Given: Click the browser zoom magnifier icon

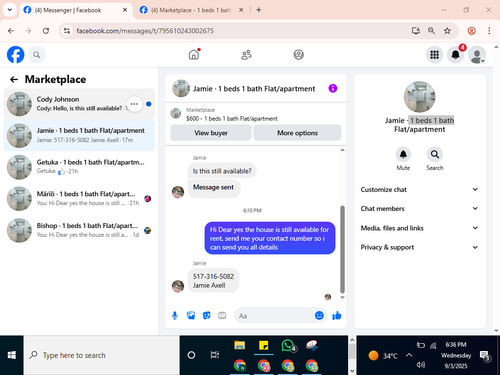Looking at the screenshot, I should point(431,31).
